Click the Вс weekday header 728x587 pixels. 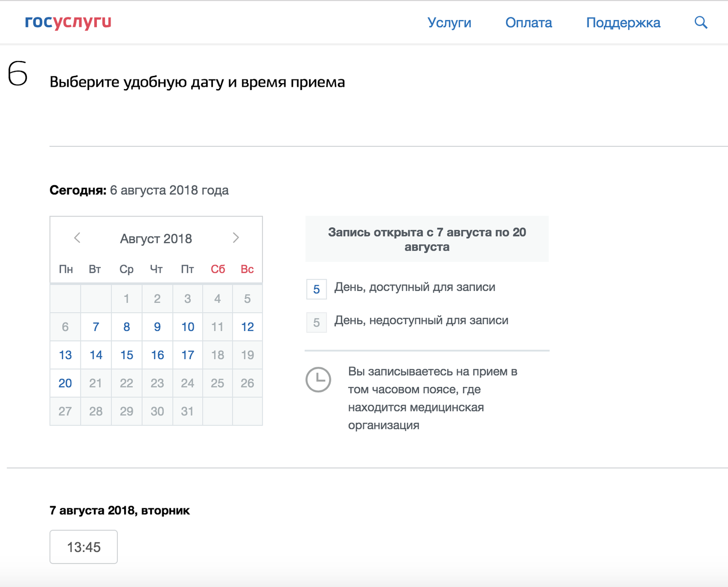point(247,269)
